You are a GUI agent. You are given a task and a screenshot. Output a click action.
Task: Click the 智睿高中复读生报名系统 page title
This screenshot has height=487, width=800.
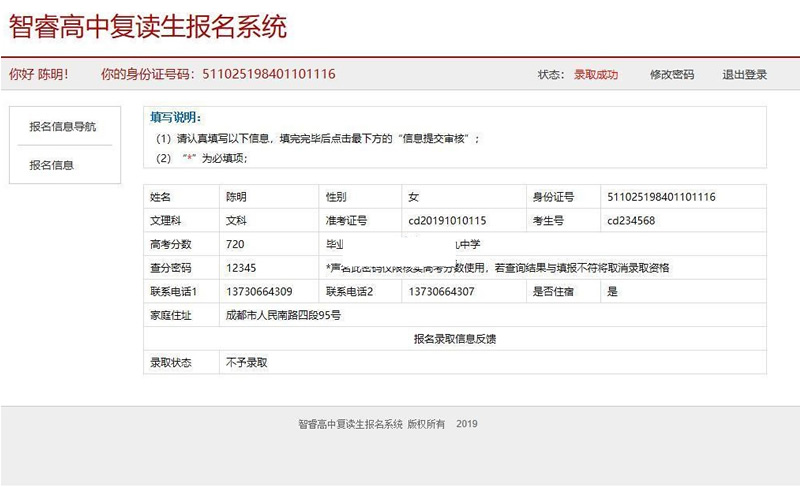click(148, 27)
